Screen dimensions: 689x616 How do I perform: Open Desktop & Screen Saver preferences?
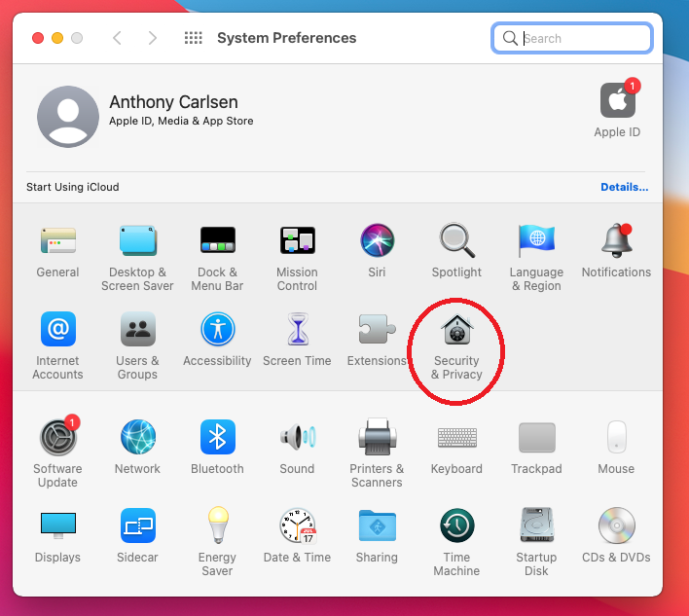pos(138,240)
